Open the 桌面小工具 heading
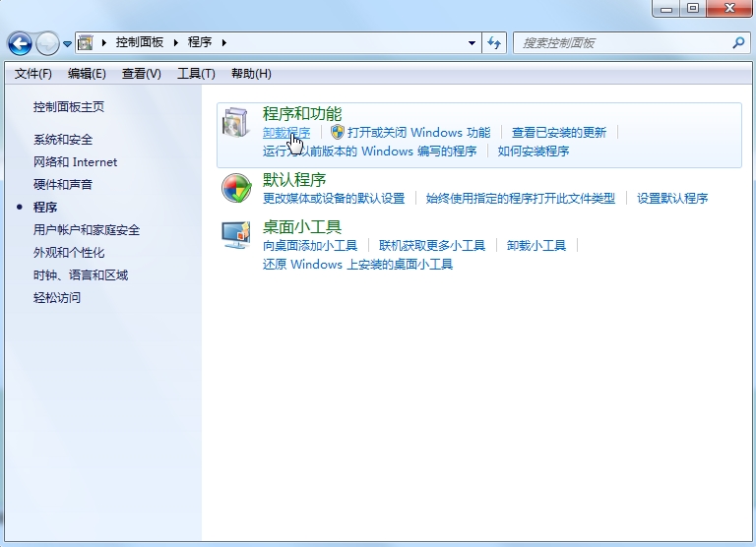 coord(302,226)
